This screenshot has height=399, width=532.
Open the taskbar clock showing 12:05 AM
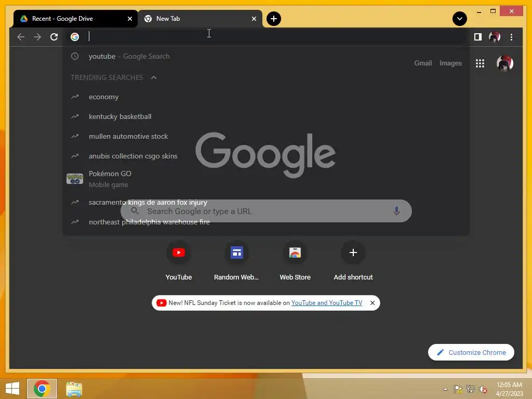(x=509, y=389)
